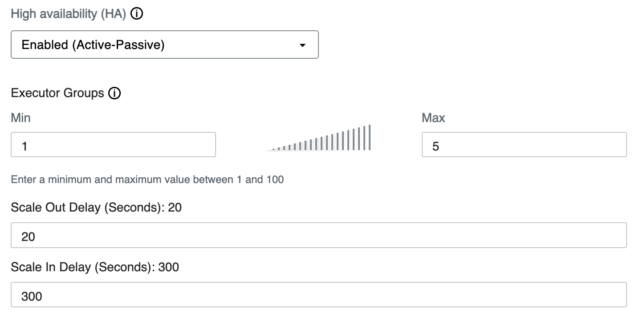This screenshot has height=318, width=644.
Task: Click the Max label text
Action: 433,118
